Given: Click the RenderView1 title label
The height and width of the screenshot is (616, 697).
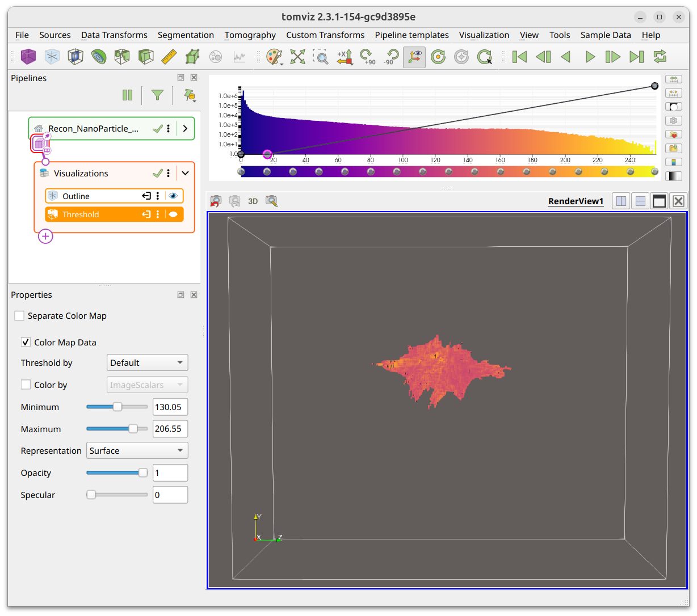Looking at the screenshot, I should (x=576, y=201).
